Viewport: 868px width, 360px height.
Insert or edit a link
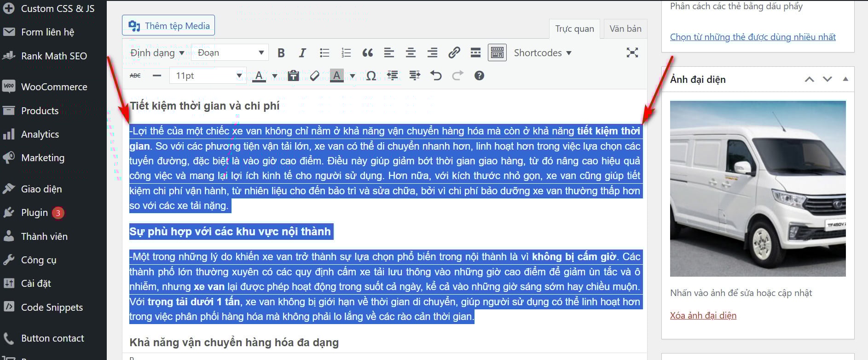(x=454, y=53)
